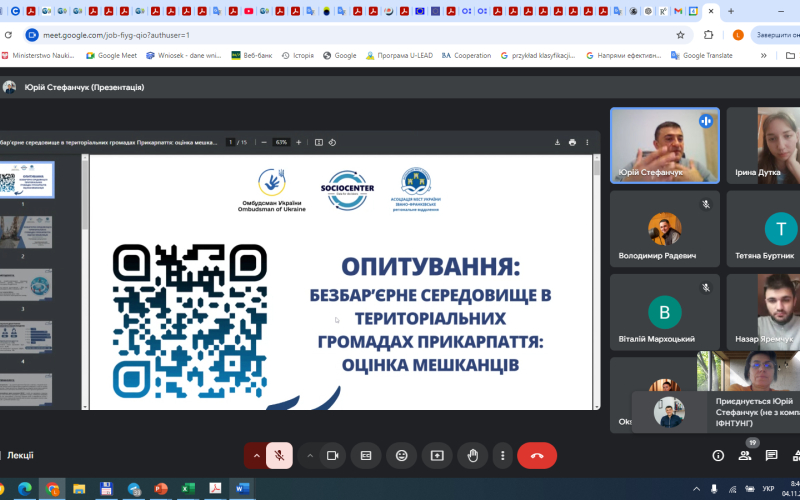Open Wniosek - dane wni... bookmark
Image resolution: width=800 pixels, height=500 pixels.
coord(184,56)
